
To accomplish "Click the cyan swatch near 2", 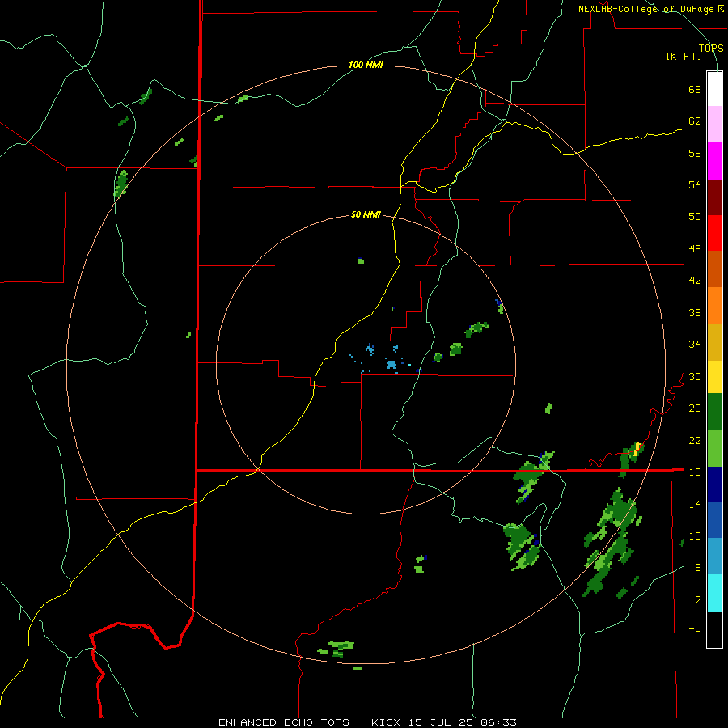I will click(714, 593).
